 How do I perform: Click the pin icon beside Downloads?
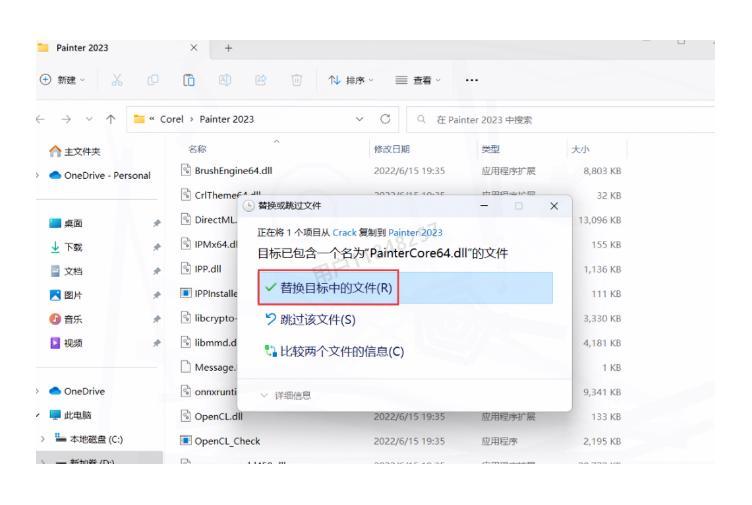(157, 247)
